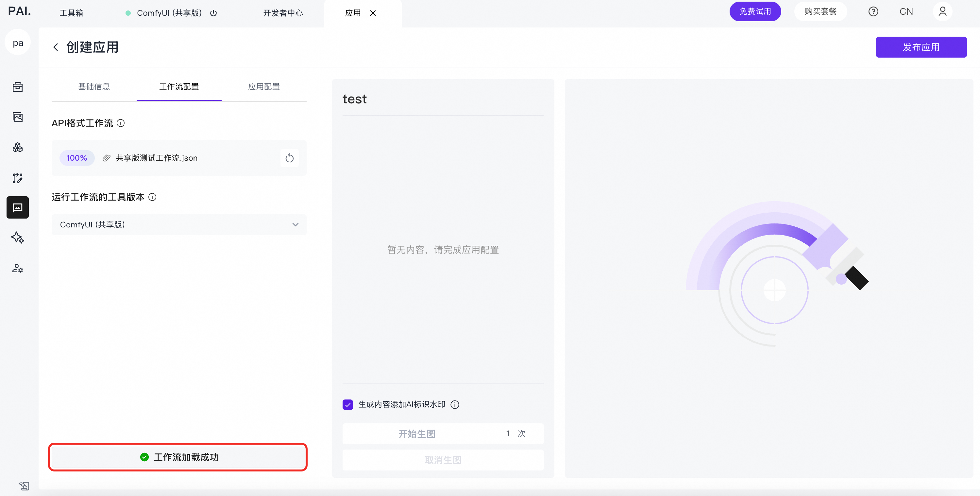Open the workflow branch-edit sidebar icon
The height and width of the screenshot is (496, 980).
coord(18,178)
